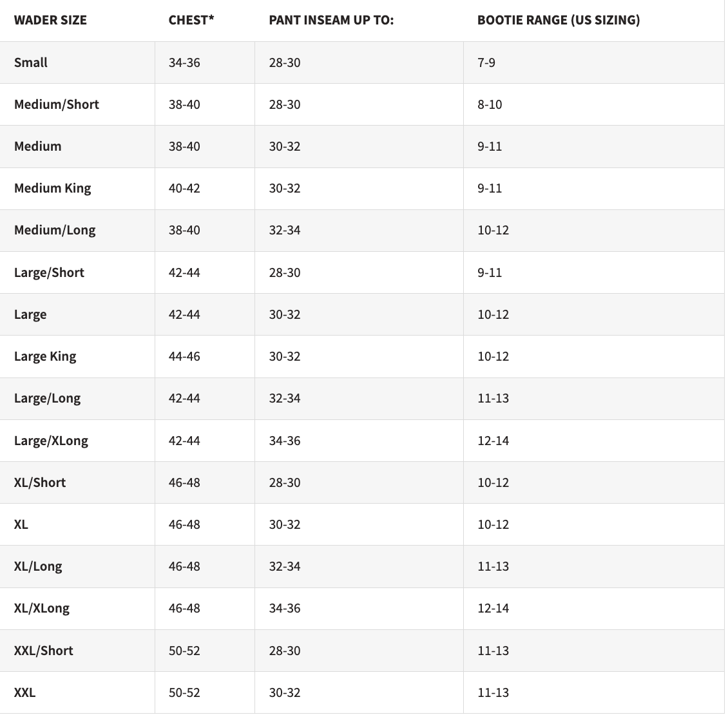
Task: Select the Small wader size row label
Action: pos(31,62)
